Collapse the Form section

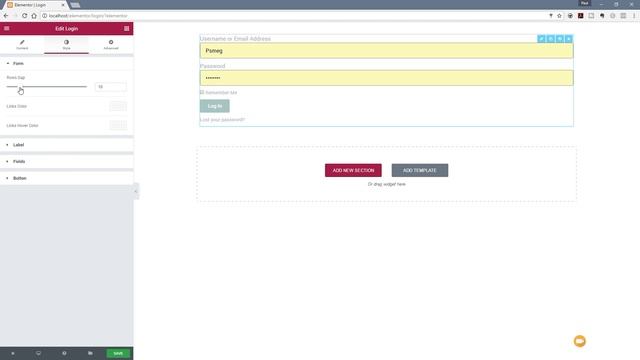tap(67, 63)
